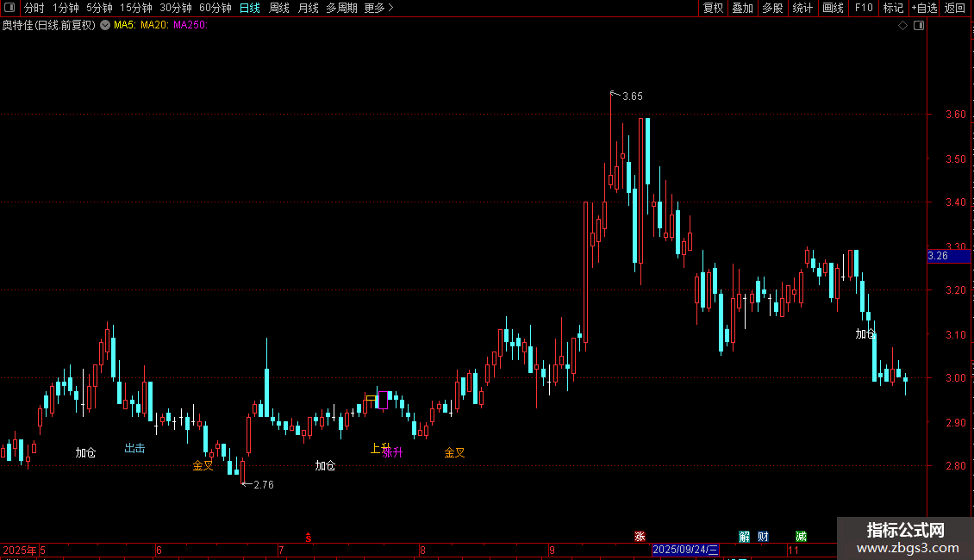Click the 2.80 price axis label
Image resolution: width=974 pixels, height=560 pixels.
pyautogui.click(x=955, y=465)
